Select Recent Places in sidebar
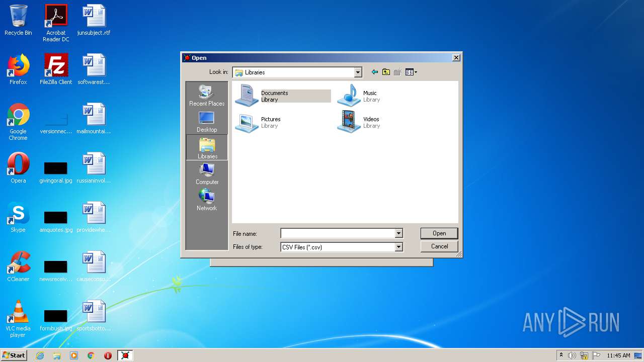The width and height of the screenshot is (644, 362). 207,96
